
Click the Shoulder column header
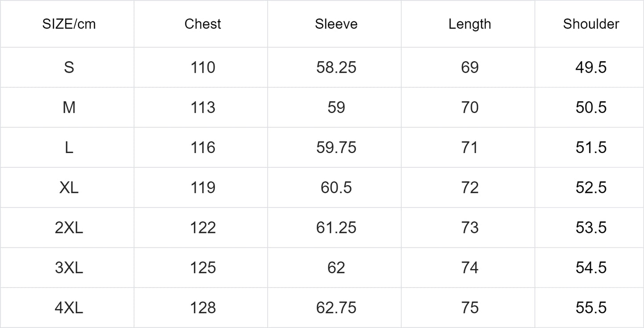(x=591, y=24)
